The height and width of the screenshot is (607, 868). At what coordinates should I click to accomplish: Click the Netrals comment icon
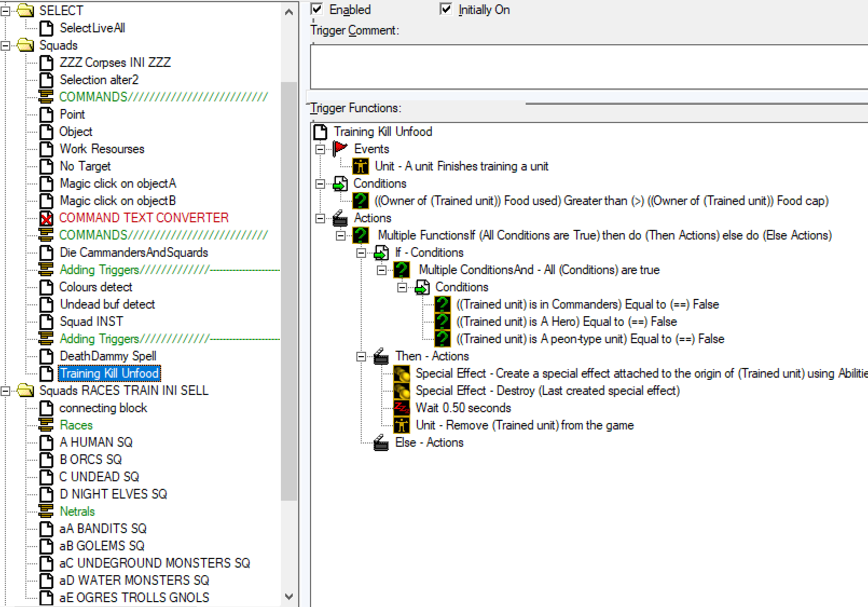46,511
